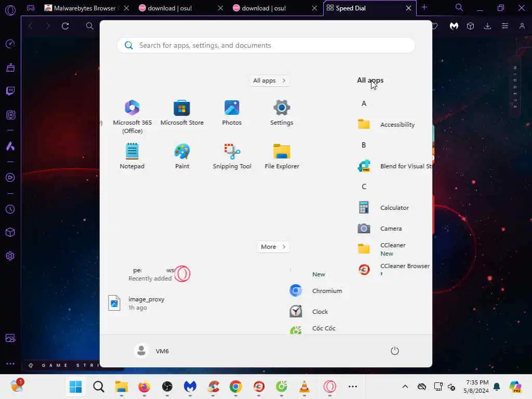
Task: Open Settings from pinned apps
Action: pos(282,113)
